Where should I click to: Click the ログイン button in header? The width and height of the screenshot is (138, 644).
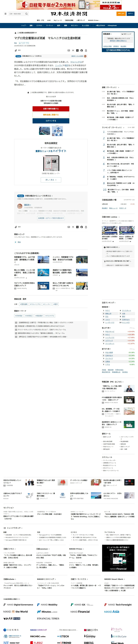tap(130, 14)
